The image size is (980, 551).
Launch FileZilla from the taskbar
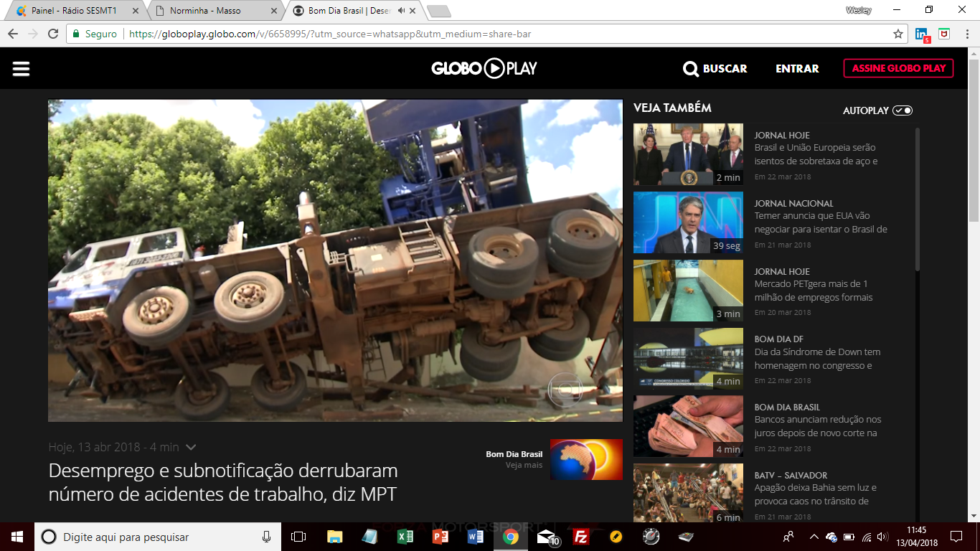click(581, 537)
